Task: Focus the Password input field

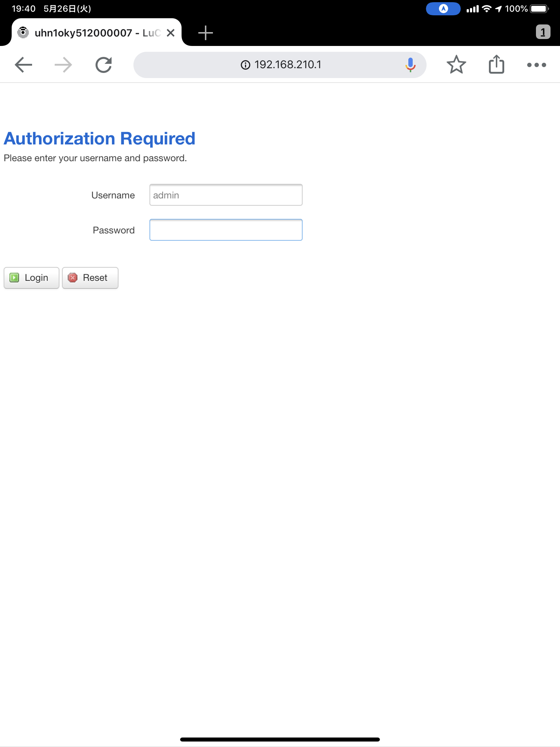Action: click(226, 230)
